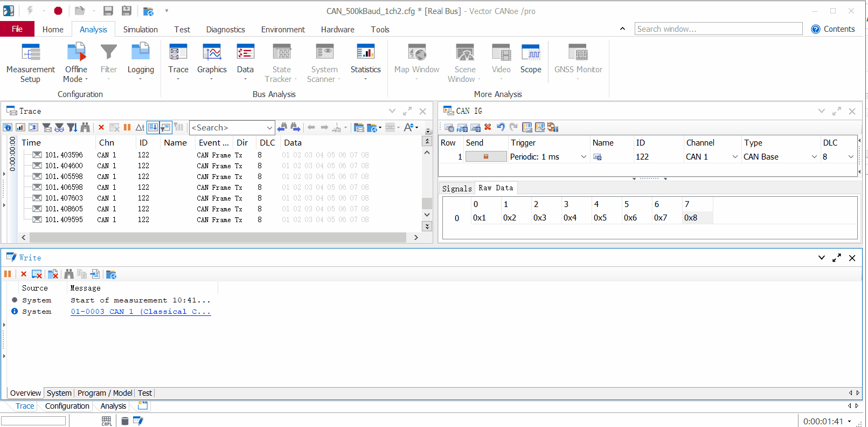Screen dimensions: 868x427
Task: Click the Help Contents icon
Action: 816,29
